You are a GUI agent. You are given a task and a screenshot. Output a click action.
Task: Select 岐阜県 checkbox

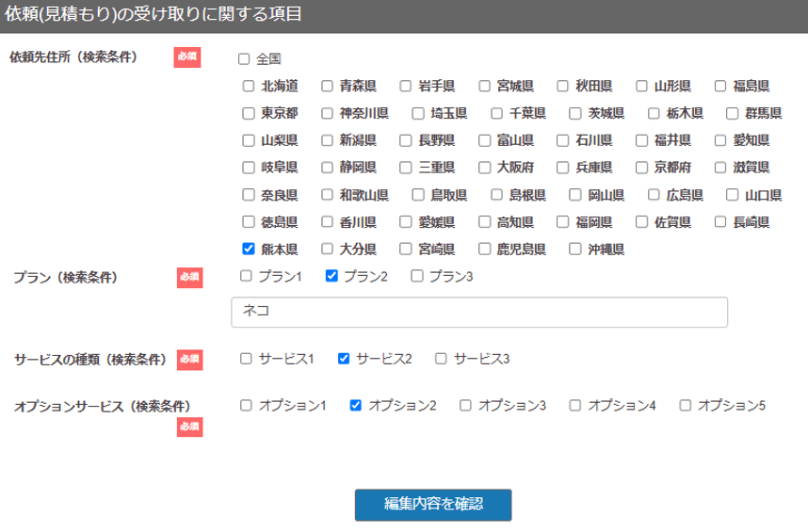[249, 168]
